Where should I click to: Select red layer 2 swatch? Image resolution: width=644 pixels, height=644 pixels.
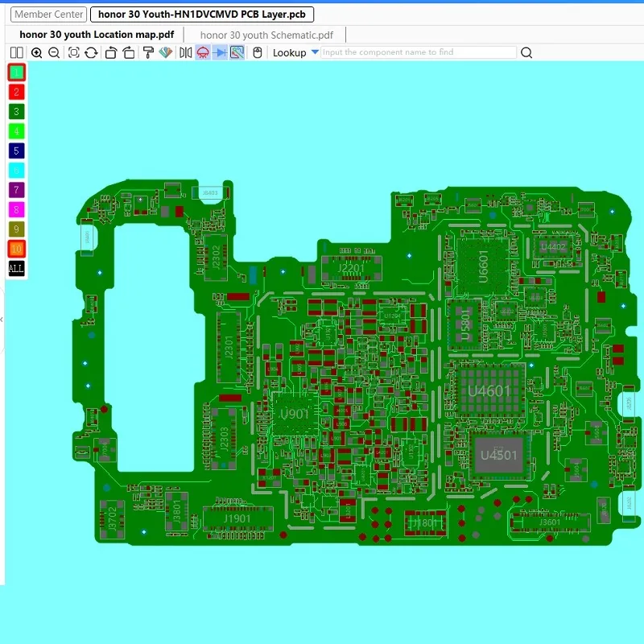point(16,92)
